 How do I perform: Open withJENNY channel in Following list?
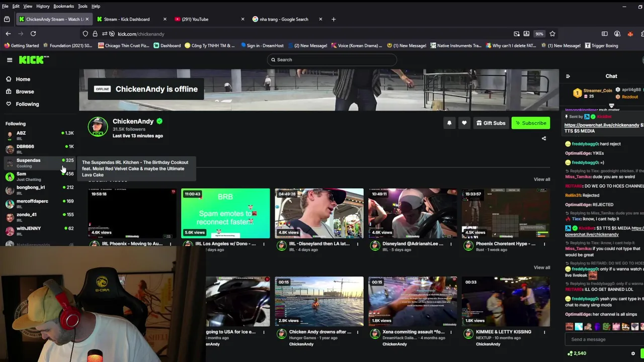(39, 231)
